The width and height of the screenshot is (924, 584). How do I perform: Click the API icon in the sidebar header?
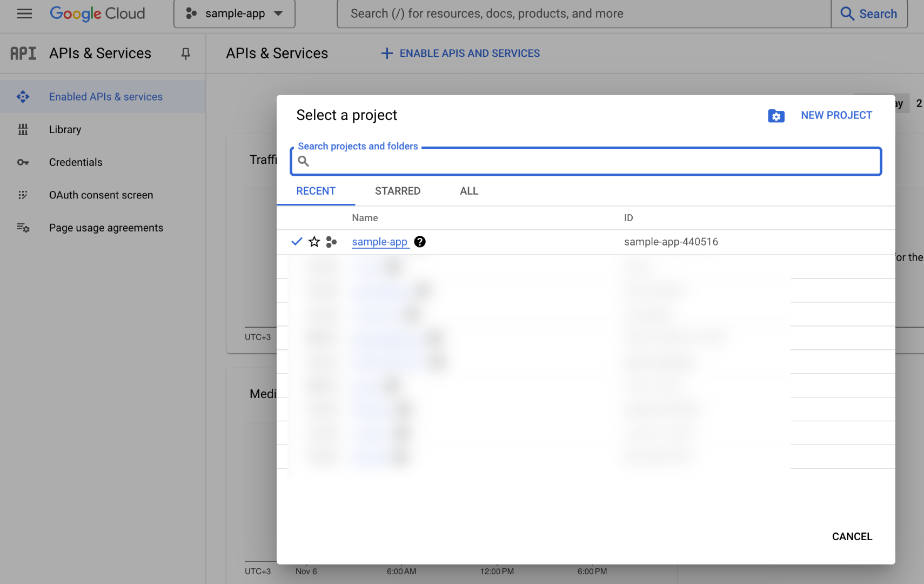coord(23,53)
